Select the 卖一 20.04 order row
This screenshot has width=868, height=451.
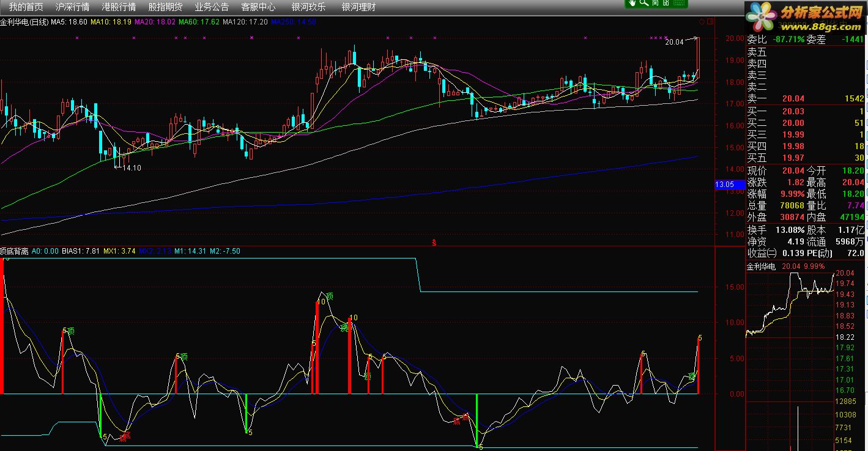click(806, 98)
